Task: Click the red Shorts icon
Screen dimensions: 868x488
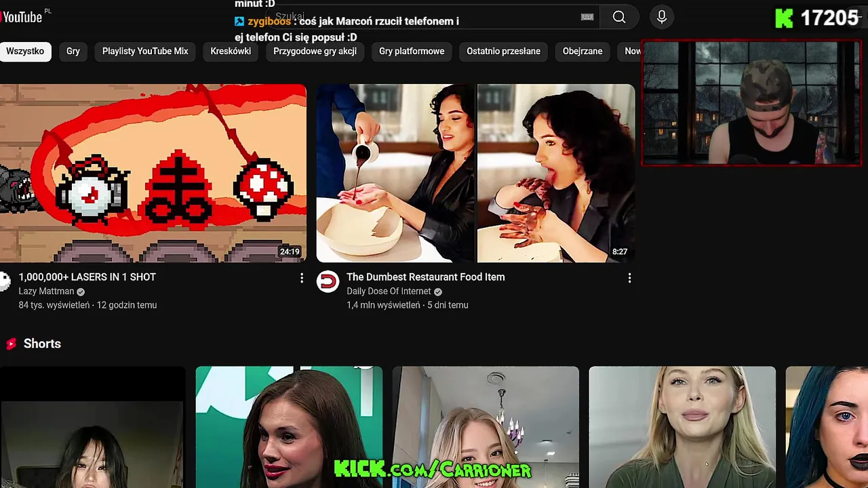Action: coord(11,344)
